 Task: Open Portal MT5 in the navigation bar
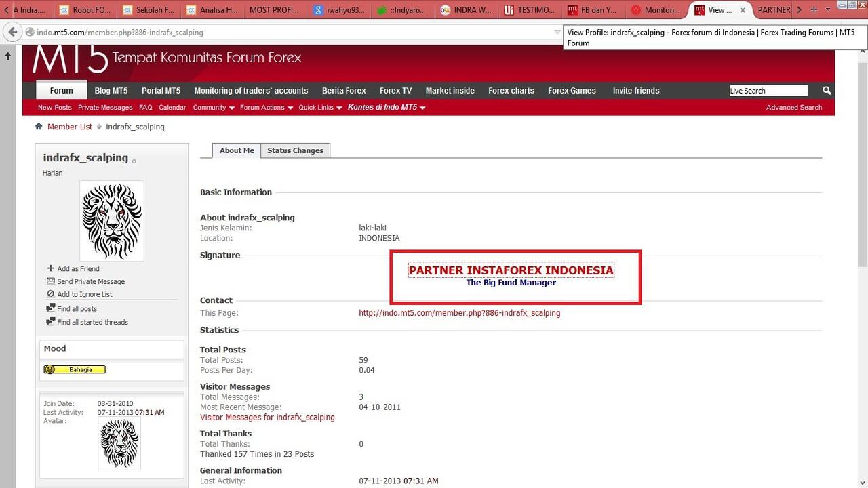(161, 91)
